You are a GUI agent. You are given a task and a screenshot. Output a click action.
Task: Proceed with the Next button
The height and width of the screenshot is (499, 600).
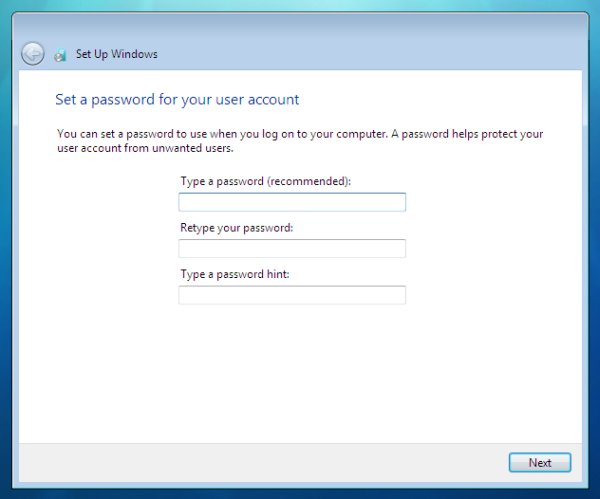point(540,463)
